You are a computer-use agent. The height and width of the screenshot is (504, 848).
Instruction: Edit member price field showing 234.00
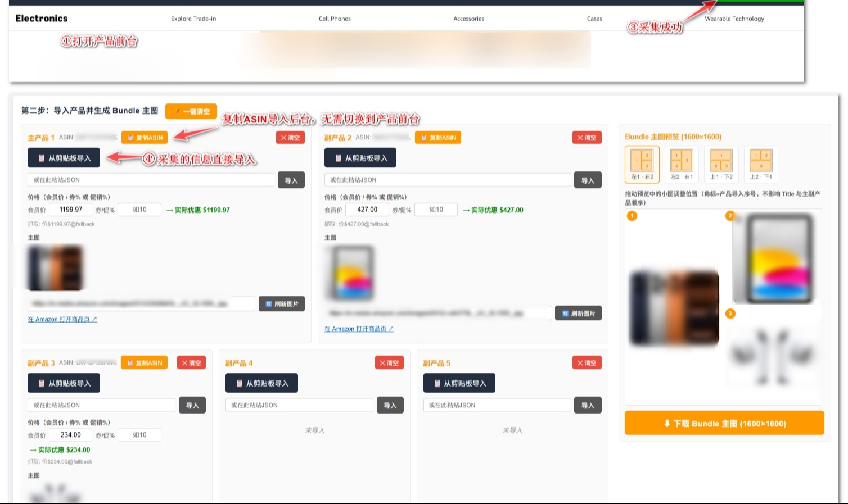click(71, 435)
